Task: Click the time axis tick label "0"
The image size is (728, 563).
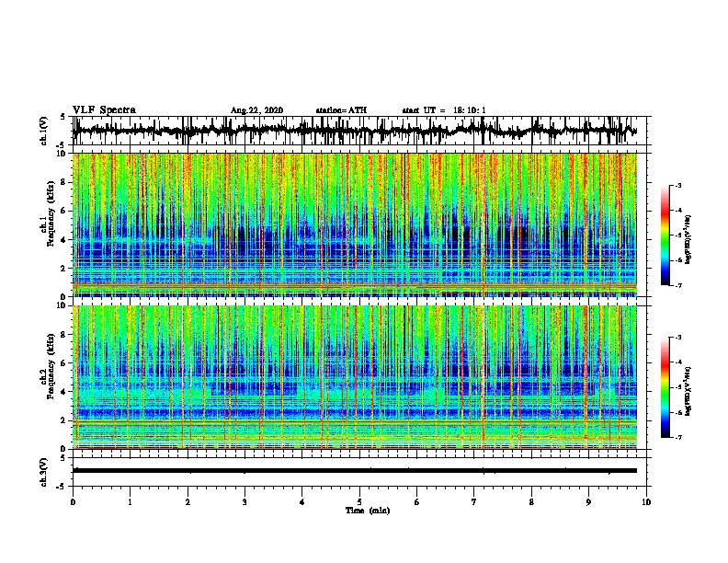Action: pos(73,502)
